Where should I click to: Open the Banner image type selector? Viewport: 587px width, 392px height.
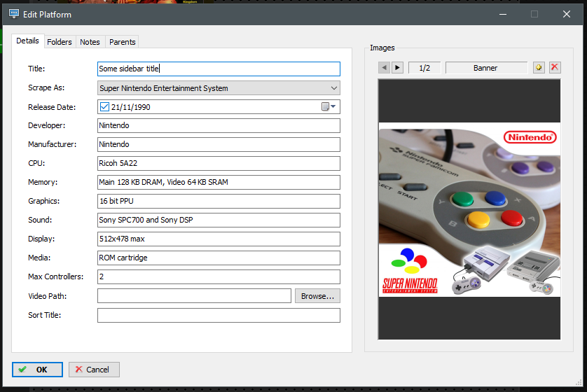[x=486, y=68]
